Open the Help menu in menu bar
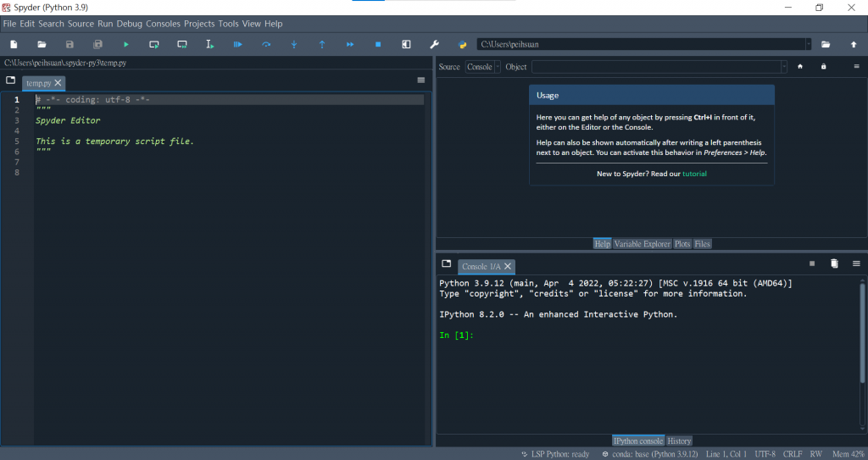Image resolution: width=868 pixels, height=460 pixels. [274, 24]
